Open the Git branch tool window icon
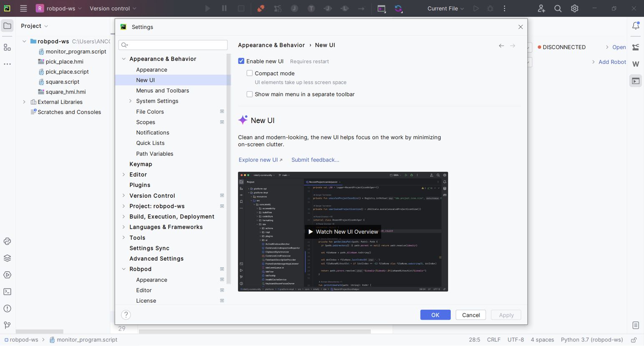This screenshot has width=644, height=346. 8,325
